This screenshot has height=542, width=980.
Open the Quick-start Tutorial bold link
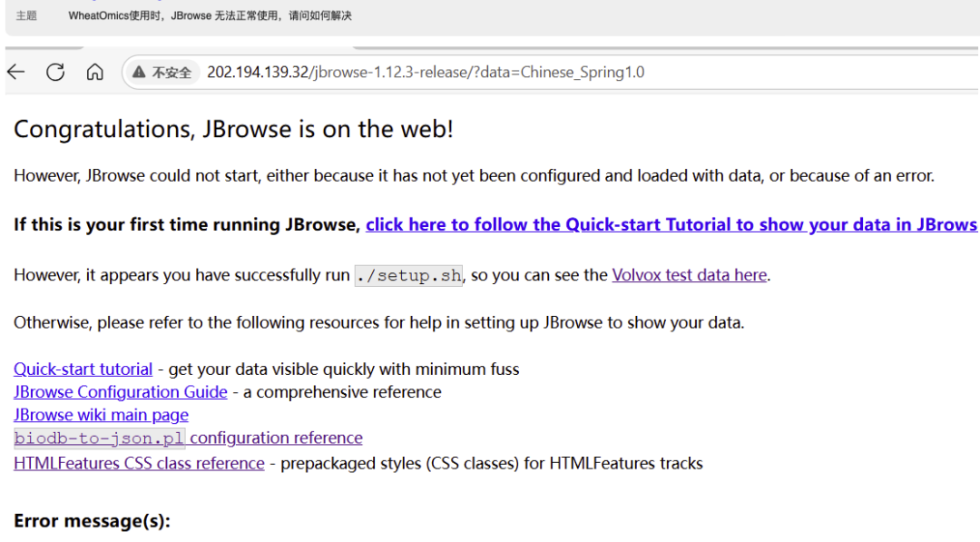pos(671,224)
